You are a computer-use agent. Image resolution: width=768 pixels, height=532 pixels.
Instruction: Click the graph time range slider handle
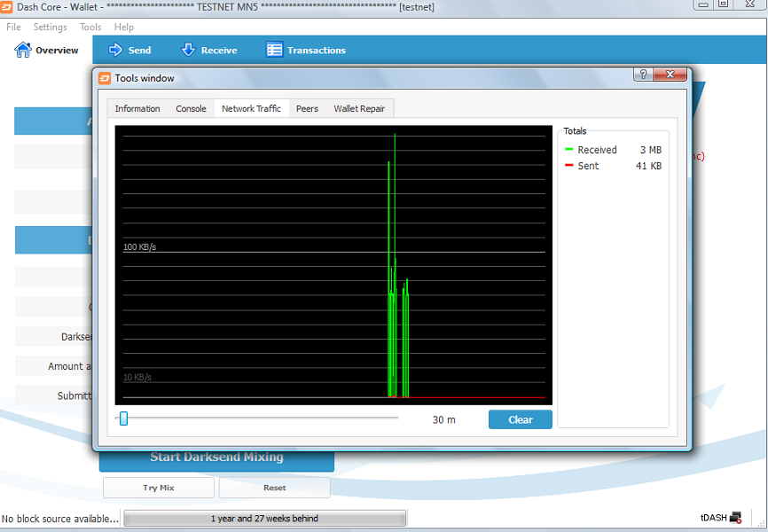pos(124,419)
